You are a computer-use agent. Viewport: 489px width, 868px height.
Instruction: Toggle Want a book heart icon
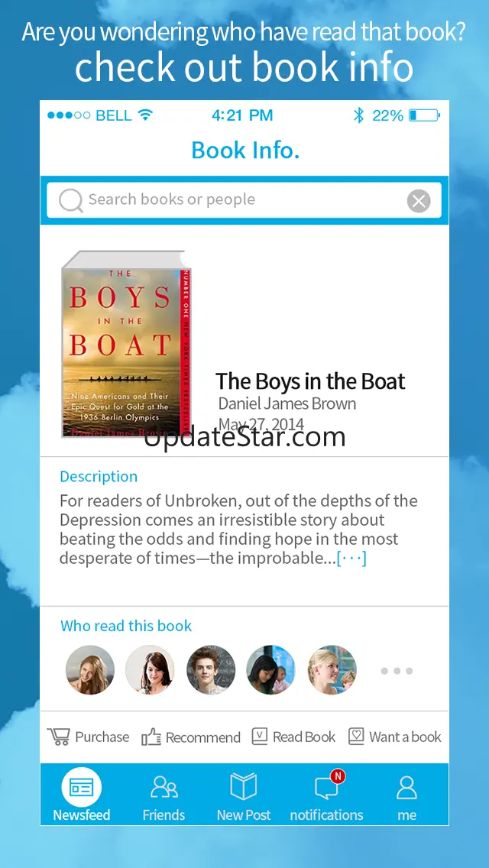point(356,737)
